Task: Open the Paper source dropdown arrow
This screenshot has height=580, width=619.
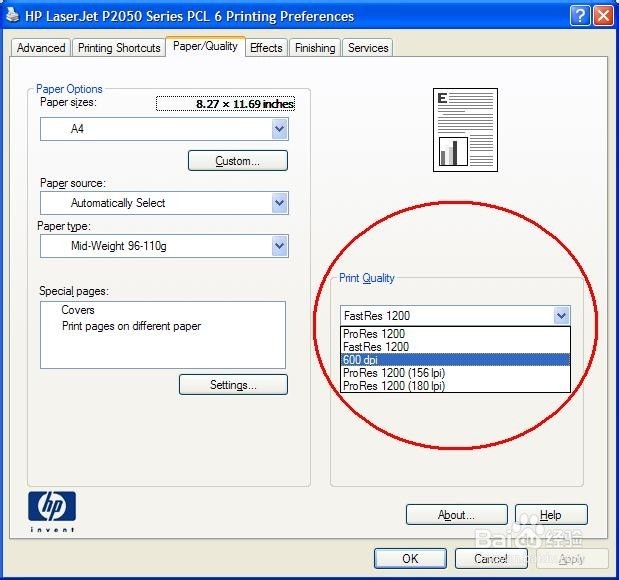Action: pos(279,203)
